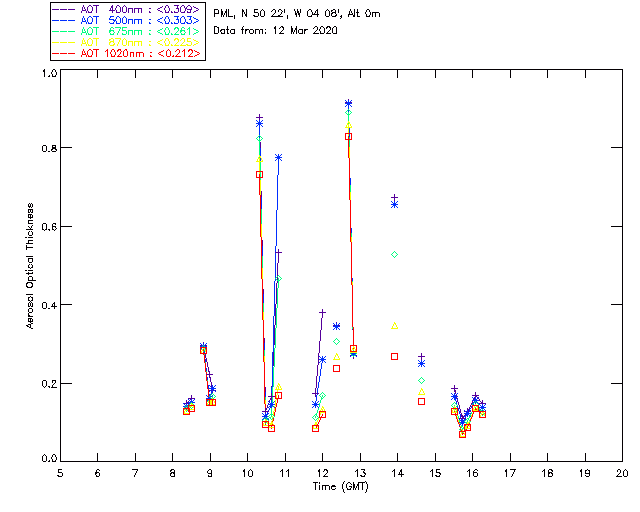Click the station location text PML, N 50 22'
This screenshot has height=512, width=640.
pos(296,14)
